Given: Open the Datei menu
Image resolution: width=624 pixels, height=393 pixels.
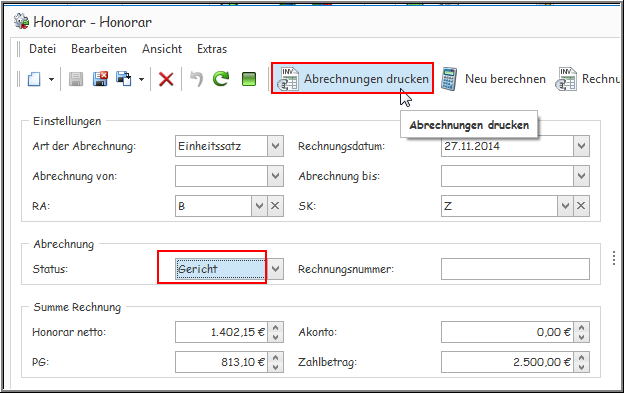Looking at the screenshot, I should [43, 49].
